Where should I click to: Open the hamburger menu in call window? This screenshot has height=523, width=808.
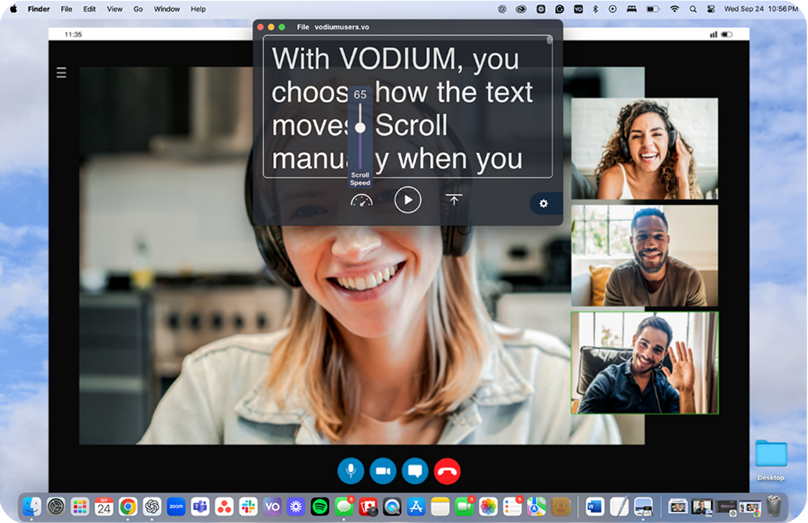pyautogui.click(x=61, y=73)
